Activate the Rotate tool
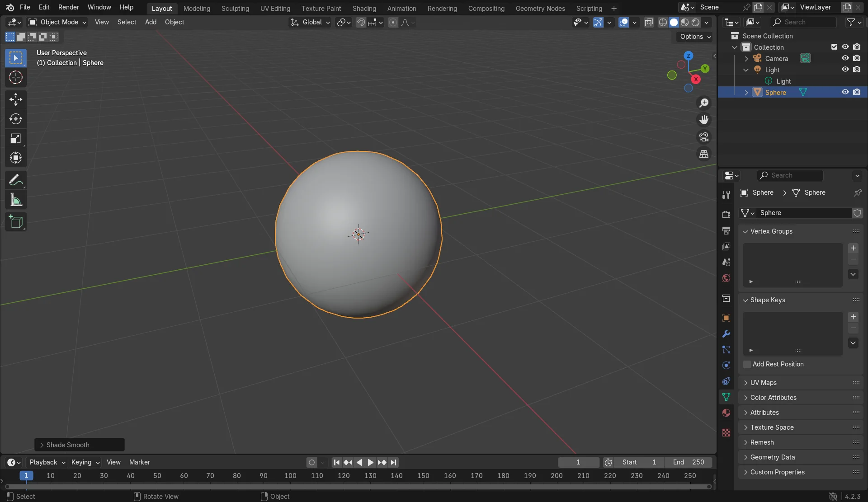This screenshot has width=868, height=502. (x=16, y=119)
